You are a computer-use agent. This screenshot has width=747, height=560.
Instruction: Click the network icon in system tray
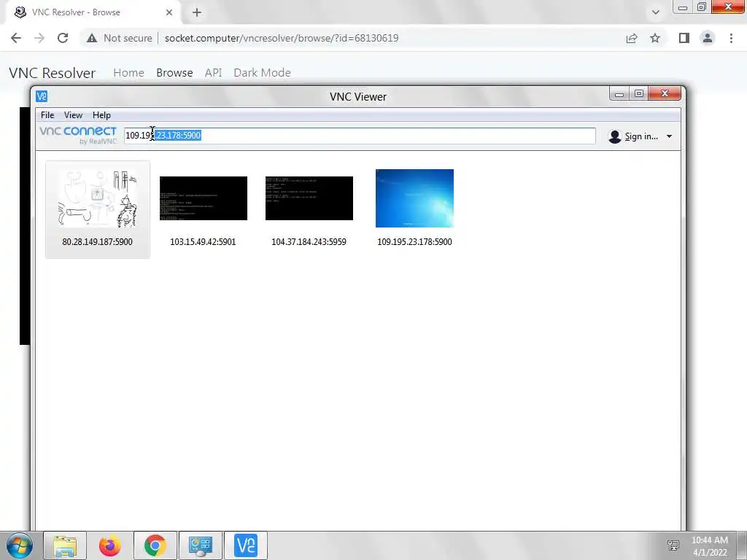(x=673, y=545)
